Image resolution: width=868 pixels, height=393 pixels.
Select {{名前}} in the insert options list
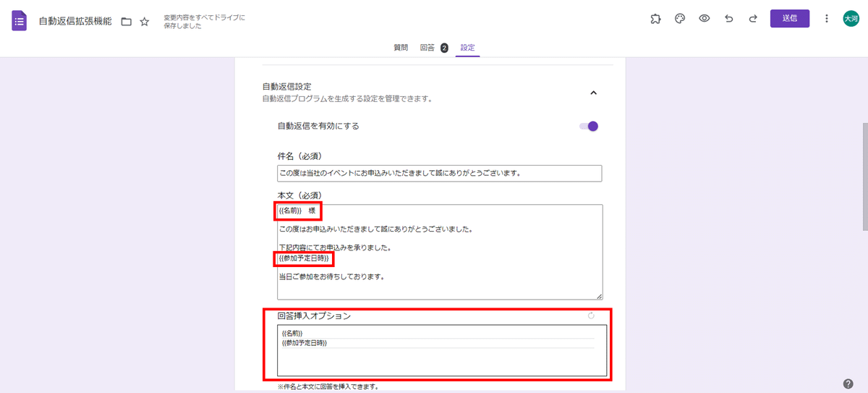(438, 334)
